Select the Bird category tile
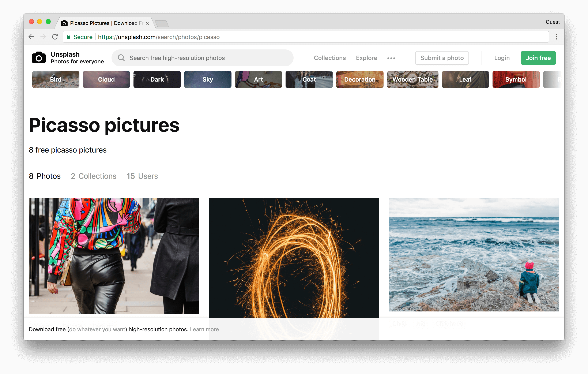The image size is (588, 374). tap(56, 79)
